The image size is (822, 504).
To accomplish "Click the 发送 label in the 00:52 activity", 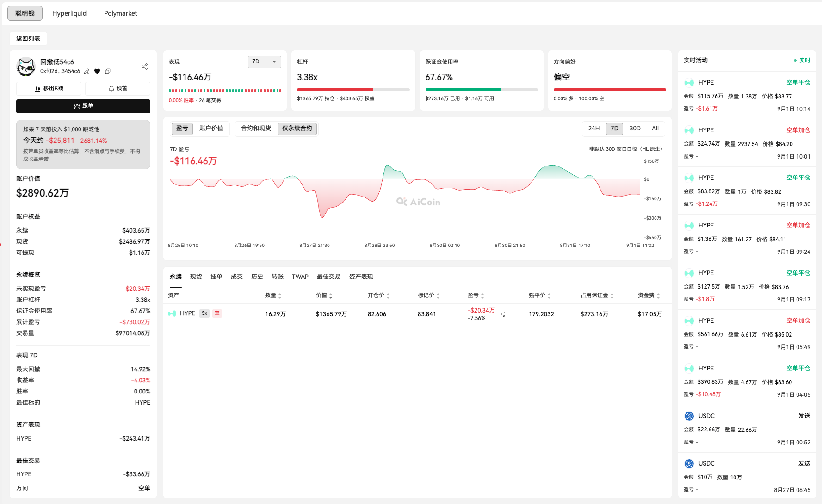I will (804, 416).
